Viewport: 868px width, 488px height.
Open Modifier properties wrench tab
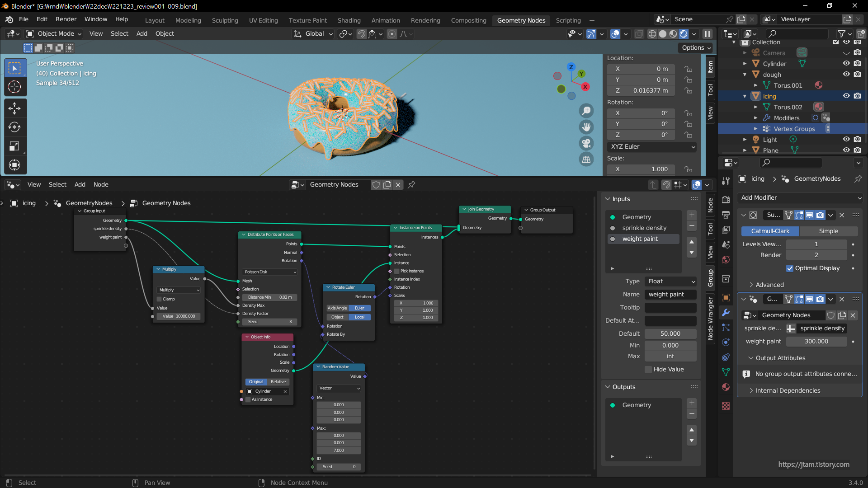point(726,313)
